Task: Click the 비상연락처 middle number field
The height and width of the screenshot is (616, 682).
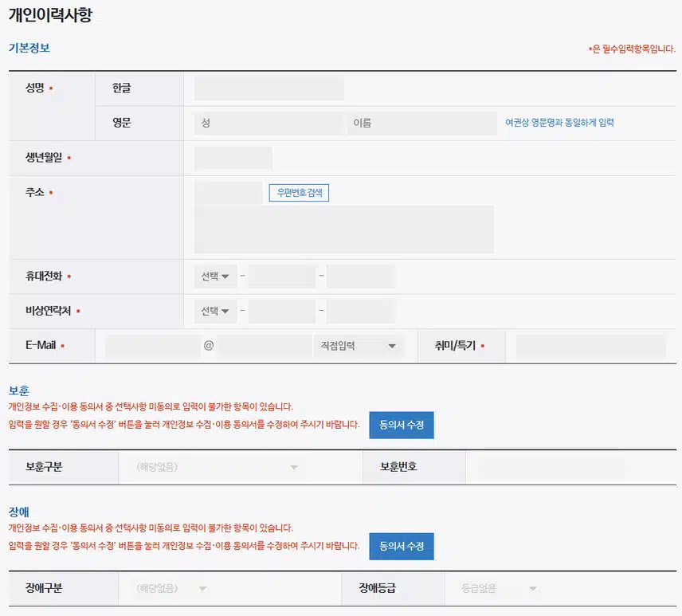Action: pyautogui.click(x=282, y=311)
